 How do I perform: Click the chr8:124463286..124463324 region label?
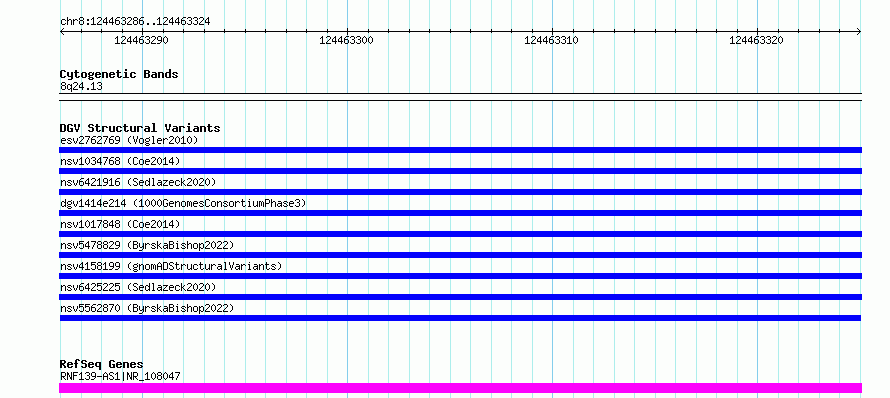pos(135,22)
